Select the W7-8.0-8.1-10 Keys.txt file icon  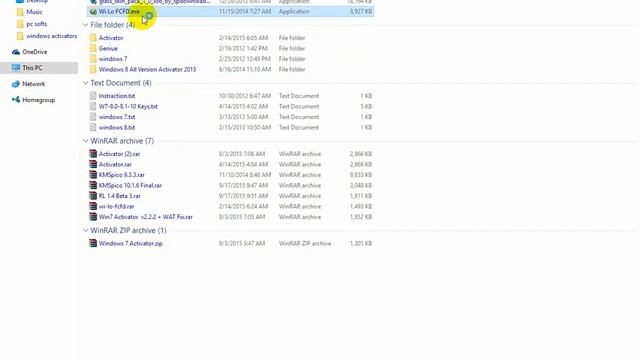pyautogui.click(x=93, y=107)
